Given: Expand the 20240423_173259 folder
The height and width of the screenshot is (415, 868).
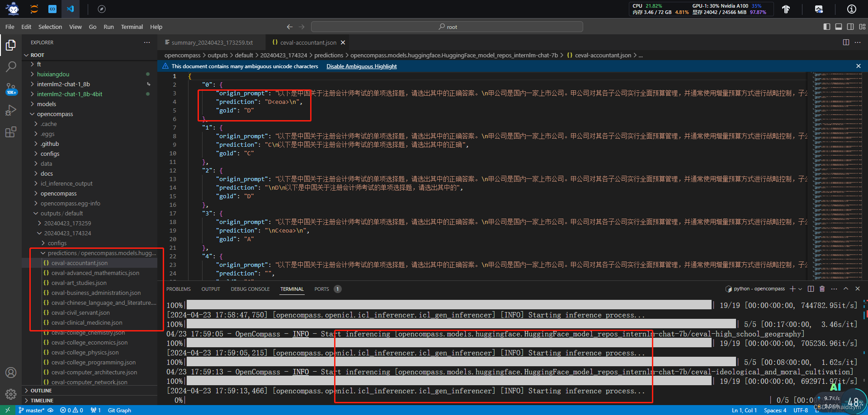Looking at the screenshot, I should (x=90, y=223).
